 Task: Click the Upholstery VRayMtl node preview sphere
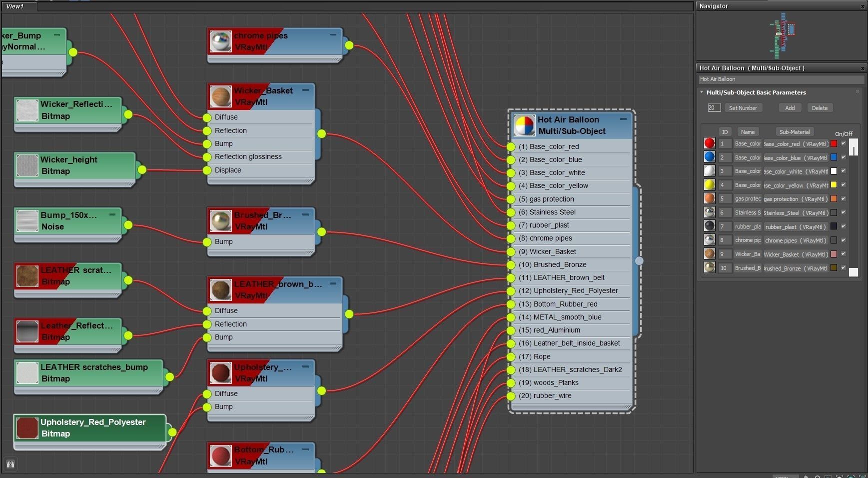220,373
